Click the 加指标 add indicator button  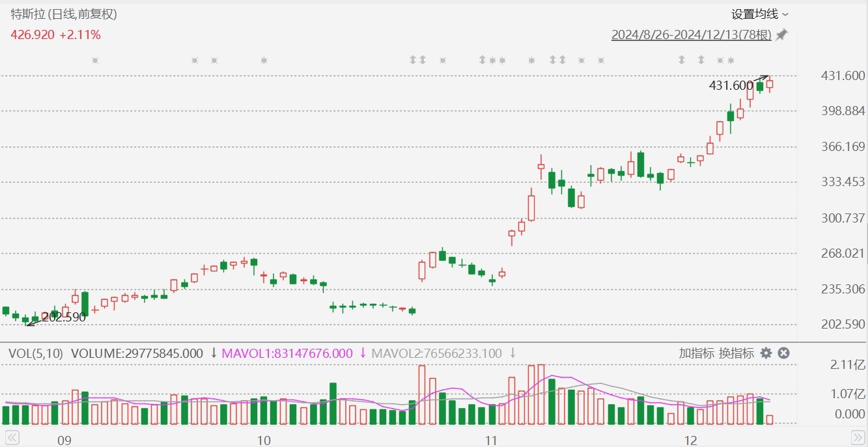pyautogui.click(x=696, y=353)
